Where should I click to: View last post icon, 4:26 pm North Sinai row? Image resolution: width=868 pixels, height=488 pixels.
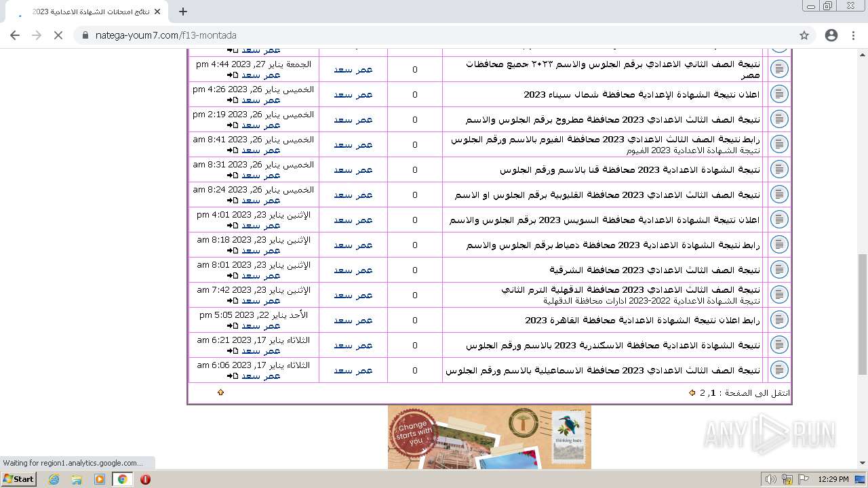(x=233, y=100)
